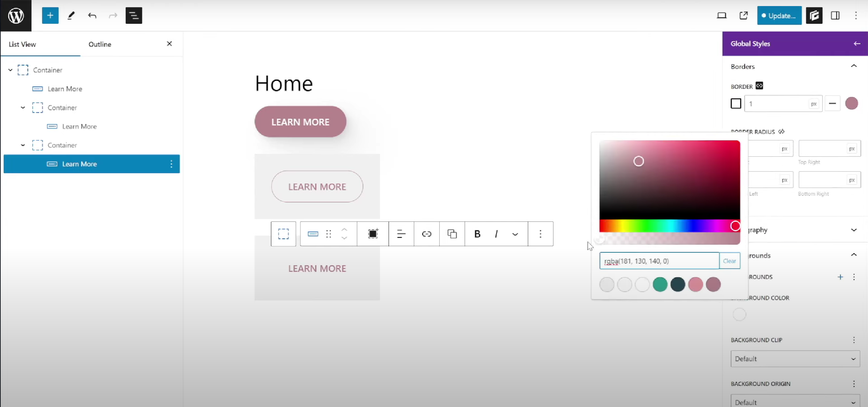Click the undo arrow in toolbar
The height and width of the screenshot is (407, 868).
(x=92, y=16)
